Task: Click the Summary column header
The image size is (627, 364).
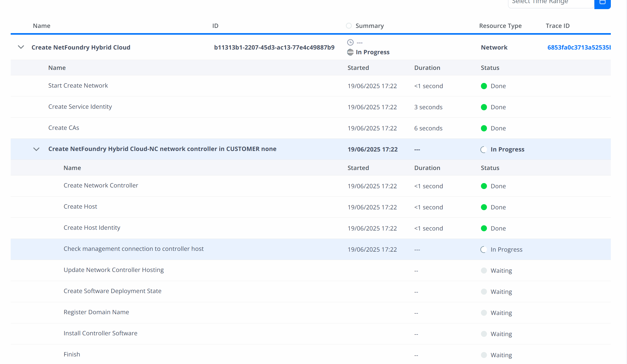Action: (370, 26)
